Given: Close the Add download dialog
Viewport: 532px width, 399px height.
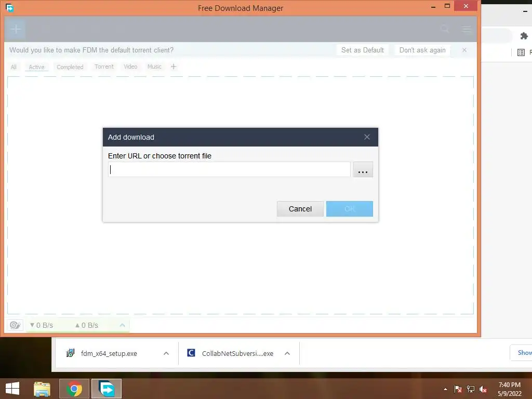Looking at the screenshot, I should click(x=367, y=137).
